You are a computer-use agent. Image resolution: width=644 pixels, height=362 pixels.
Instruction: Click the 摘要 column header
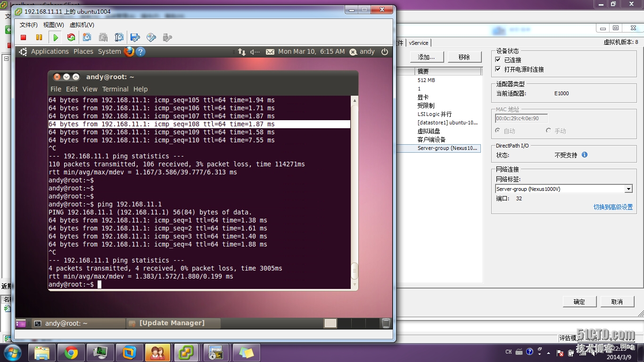[x=448, y=71]
